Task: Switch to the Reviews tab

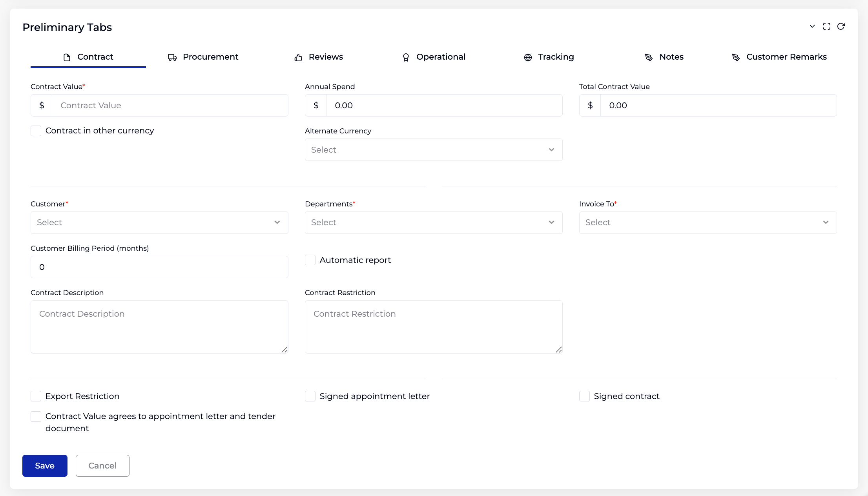Action: click(x=319, y=57)
